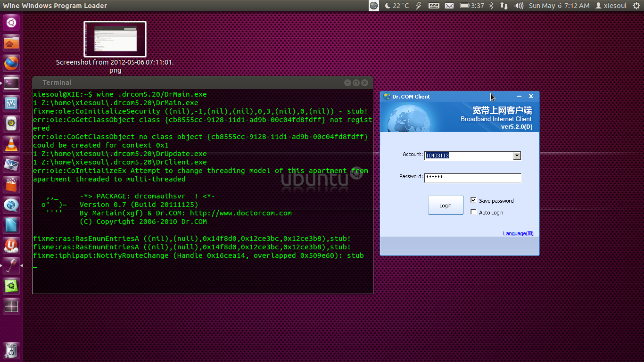Screen dimensions: 644x362
Task: Click the 'DrUpdate.exe' path line in terminal
Action: 120,154
